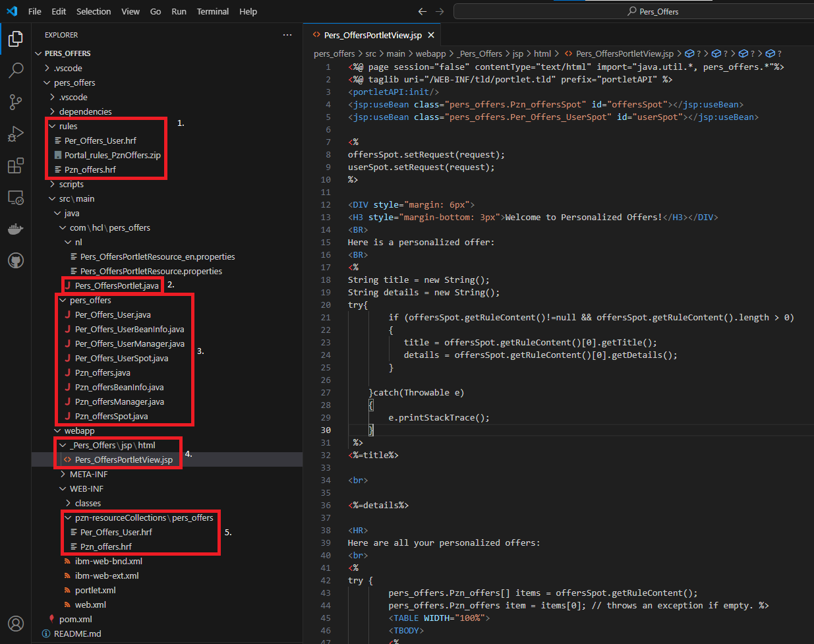This screenshot has height=644, width=814.
Task: Open the Docker extension panel
Action: click(x=15, y=229)
